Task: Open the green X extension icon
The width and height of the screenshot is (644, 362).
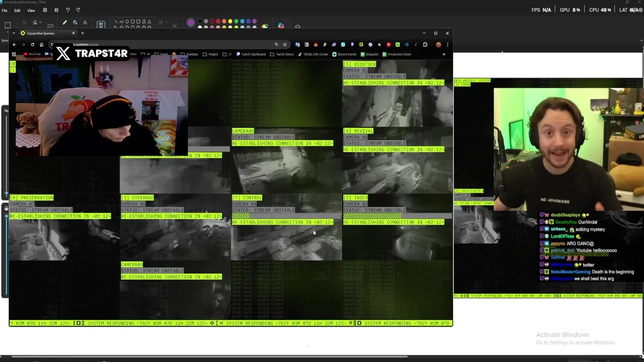Action: (397, 45)
